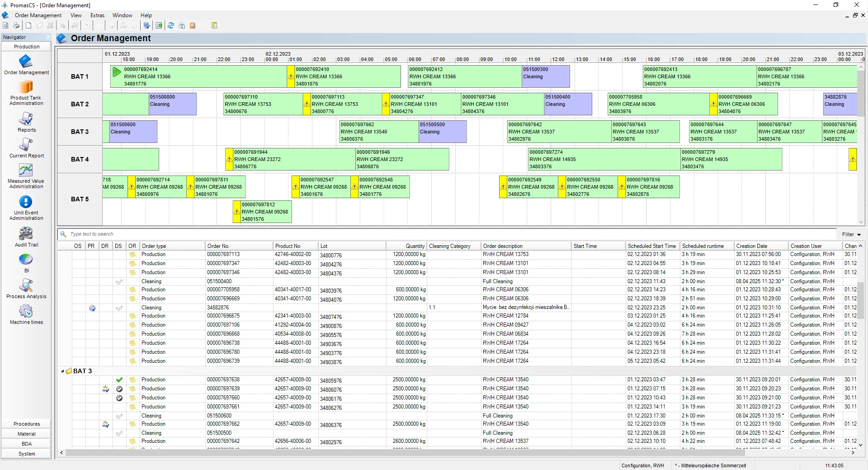Viewport: 868px width, 470px height.
Task: Click the refresh toolbar icon
Action: pos(171,26)
